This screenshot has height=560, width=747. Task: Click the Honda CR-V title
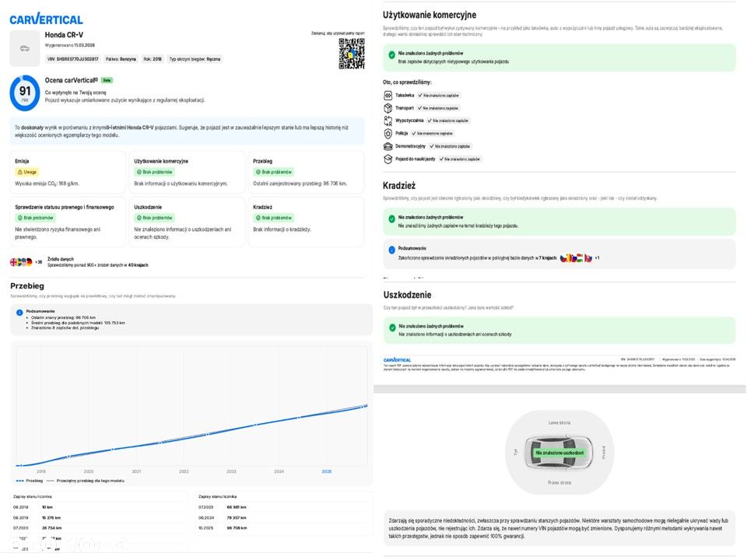tap(64, 35)
